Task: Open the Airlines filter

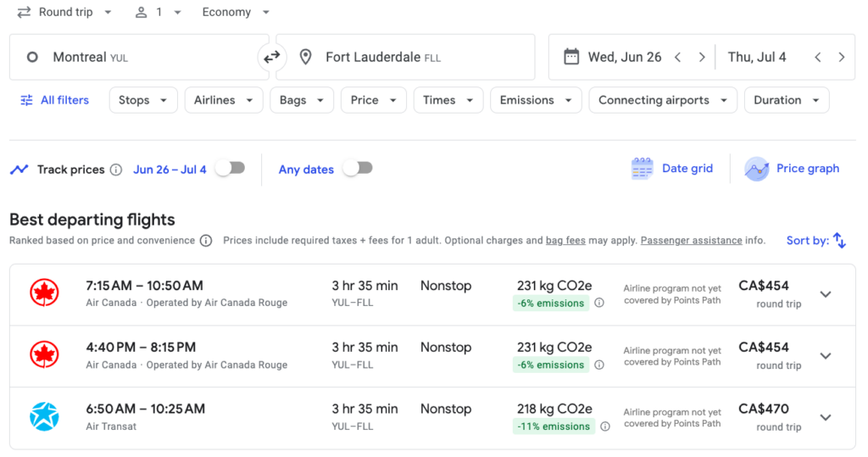Action: pos(224,100)
